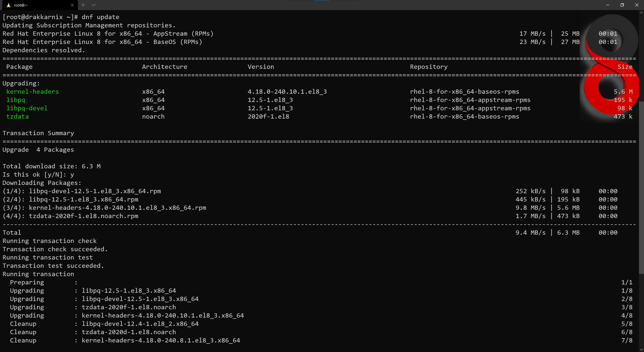
Task: Click the green libpq-devel package name
Action: [x=27, y=108]
